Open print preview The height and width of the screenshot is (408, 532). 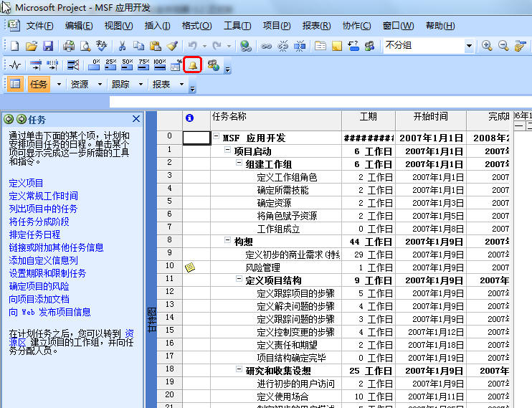point(85,46)
